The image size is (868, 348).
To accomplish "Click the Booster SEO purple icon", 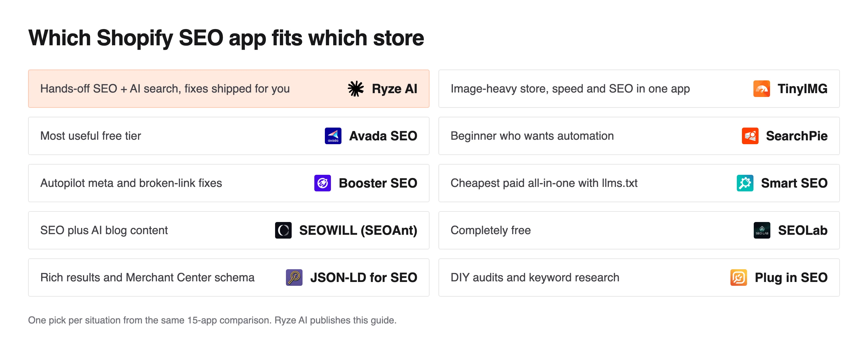I will (x=322, y=183).
